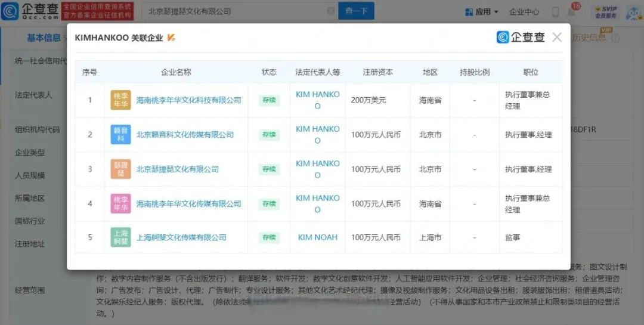Click the VIP badge beside 关联企业 title
This screenshot has height=325, width=644.
tap(171, 38)
